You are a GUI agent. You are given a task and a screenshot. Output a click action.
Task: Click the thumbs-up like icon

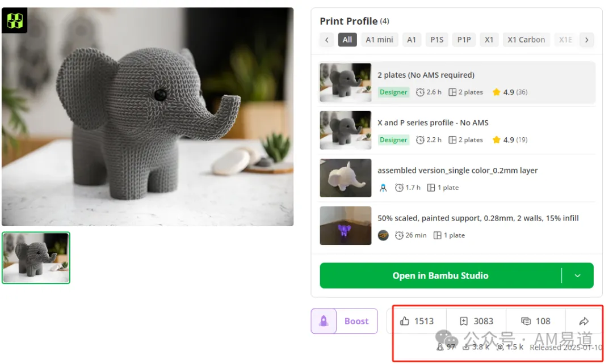pyautogui.click(x=405, y=321)
